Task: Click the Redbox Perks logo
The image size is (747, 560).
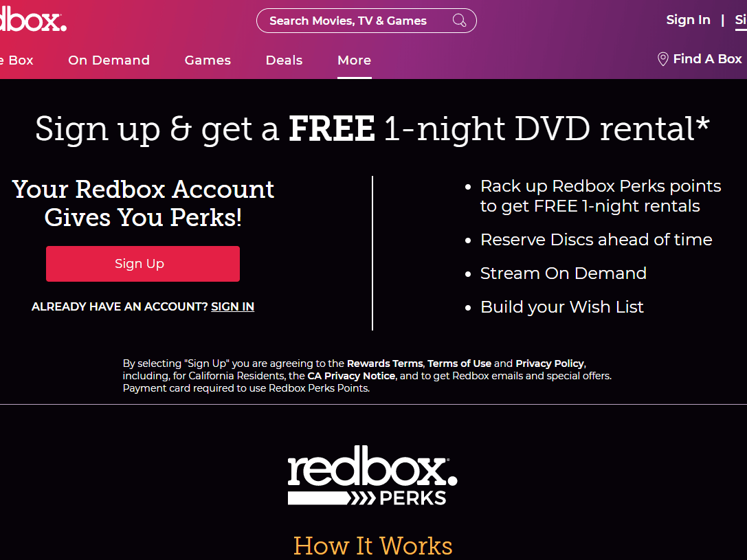Action: tap(372, 475)
